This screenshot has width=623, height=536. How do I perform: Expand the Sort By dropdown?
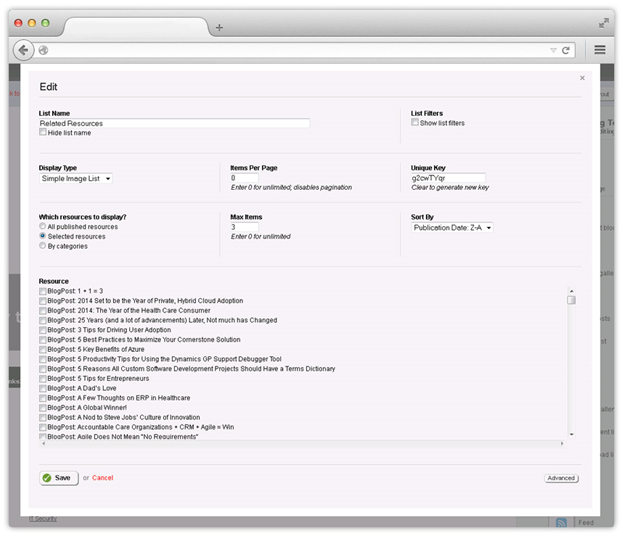tap(452, 227)
